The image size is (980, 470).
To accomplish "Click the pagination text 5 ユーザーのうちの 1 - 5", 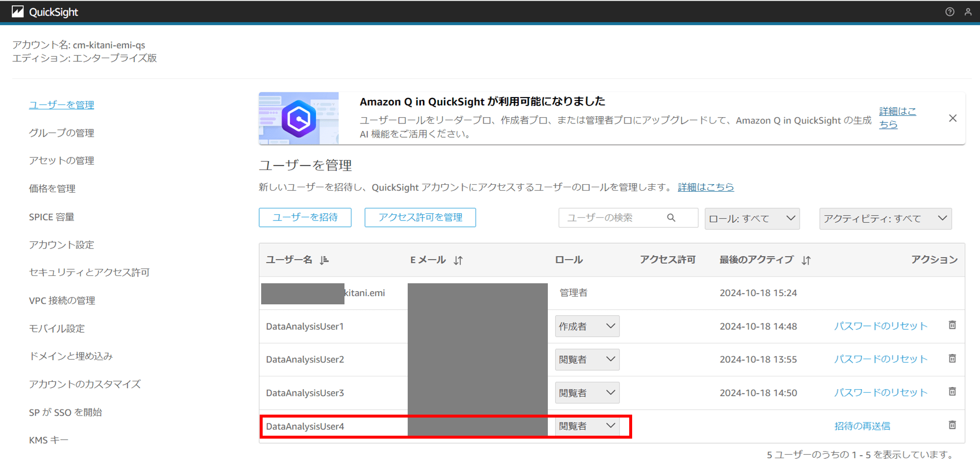I will click(819, 455).
